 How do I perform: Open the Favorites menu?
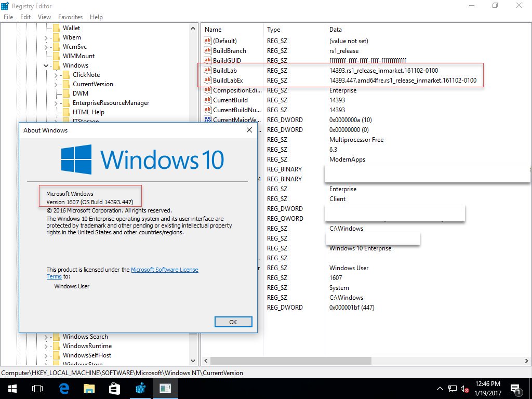(70, 17)
